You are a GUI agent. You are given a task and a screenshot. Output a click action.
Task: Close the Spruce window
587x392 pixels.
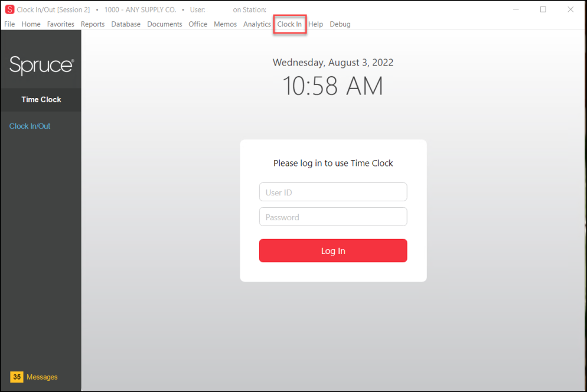click(570, 9)
